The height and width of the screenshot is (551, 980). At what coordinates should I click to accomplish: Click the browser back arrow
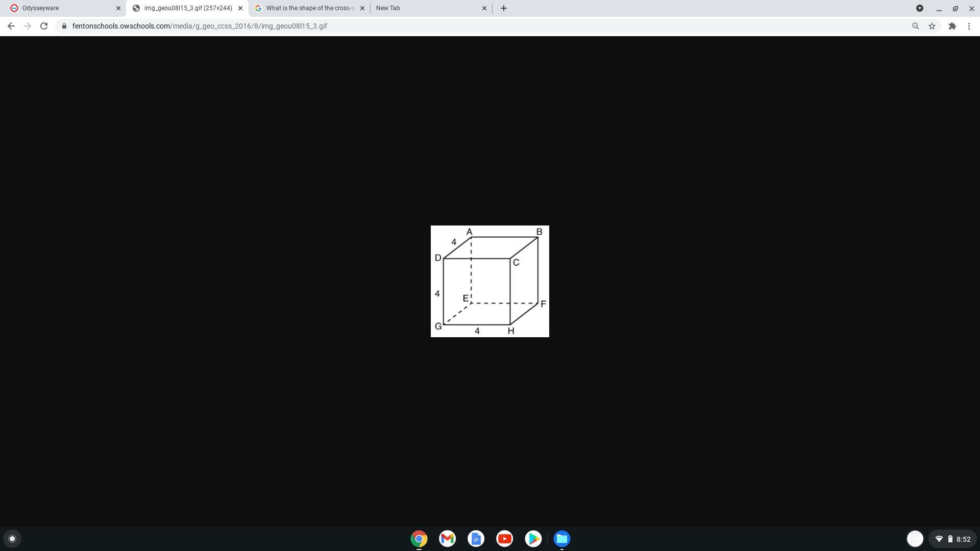pos(11,26)
